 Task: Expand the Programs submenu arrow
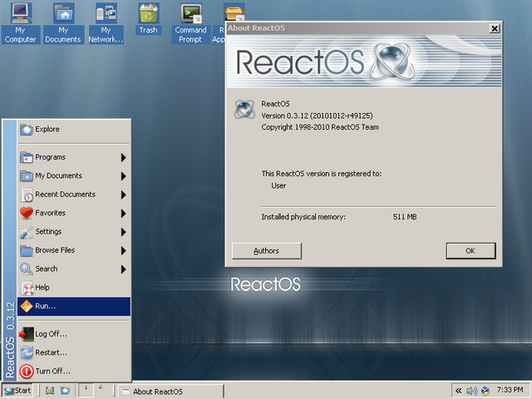124,157
